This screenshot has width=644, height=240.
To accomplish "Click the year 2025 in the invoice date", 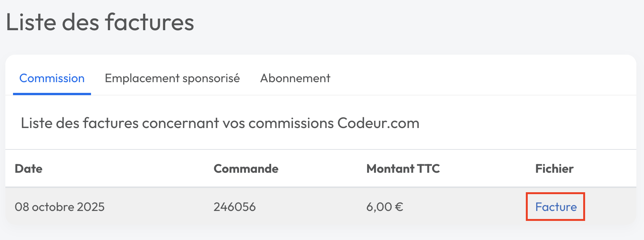I will click(x=91, y=207).
